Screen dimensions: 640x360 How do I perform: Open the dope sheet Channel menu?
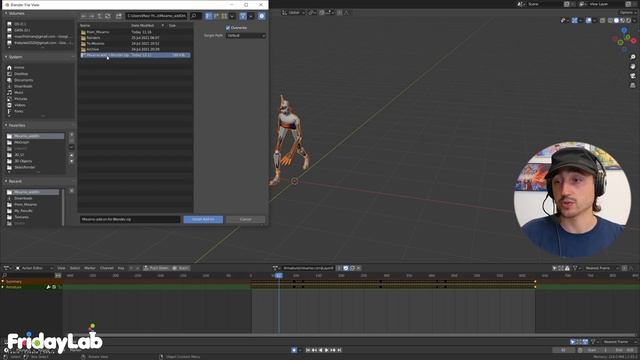tap(107, 268)
